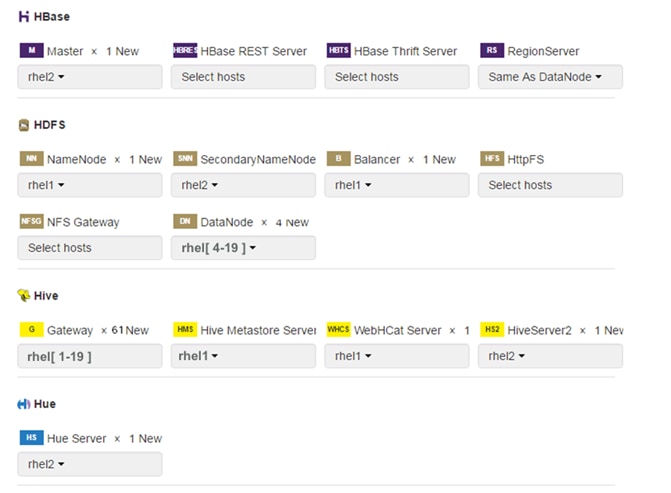This screenshot has height=493, width=671.
Task: Click the HBase Thrift Server icon
Action: click(x=338, y=51)
